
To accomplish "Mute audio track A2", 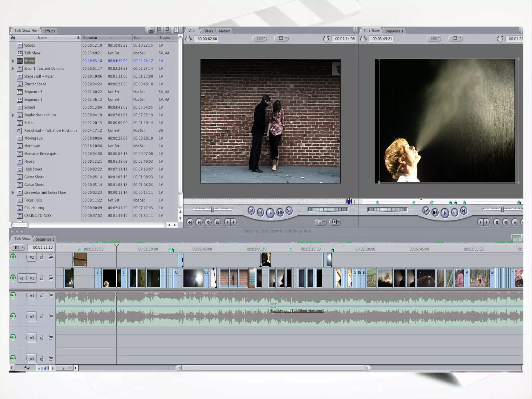I will point(13,316).
